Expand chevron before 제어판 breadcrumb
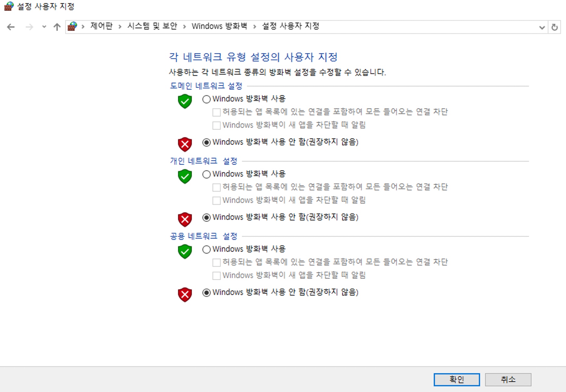The image size is (566, 392). 83,27
